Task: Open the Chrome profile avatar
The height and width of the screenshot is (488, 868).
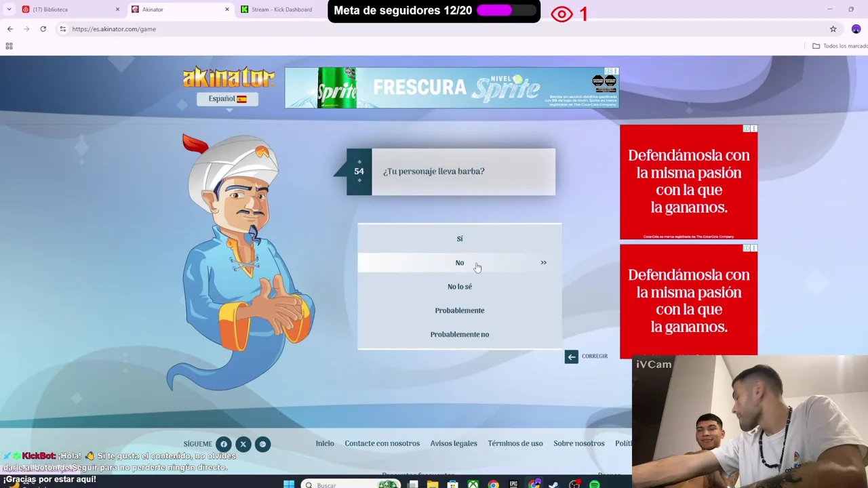Action: (x=856, y=29)
